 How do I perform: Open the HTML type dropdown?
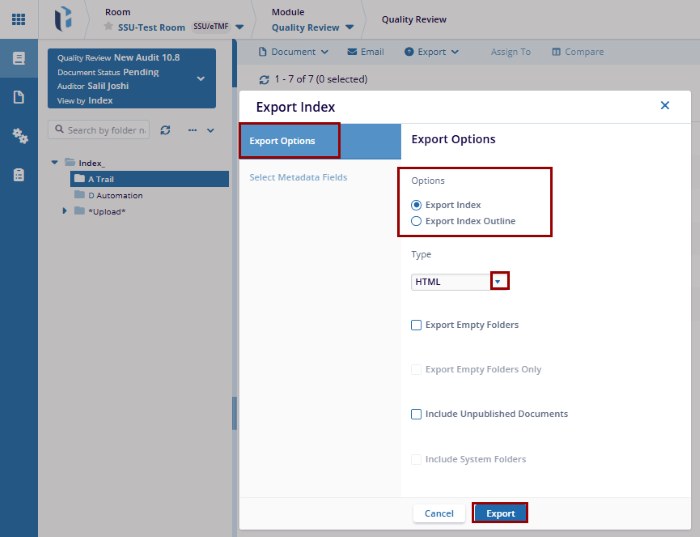tap(500, 282)
